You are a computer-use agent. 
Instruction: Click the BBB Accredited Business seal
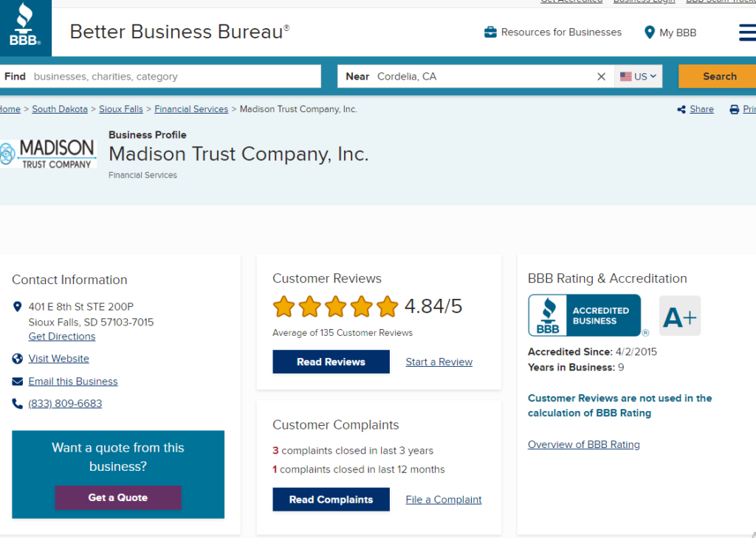585,315
